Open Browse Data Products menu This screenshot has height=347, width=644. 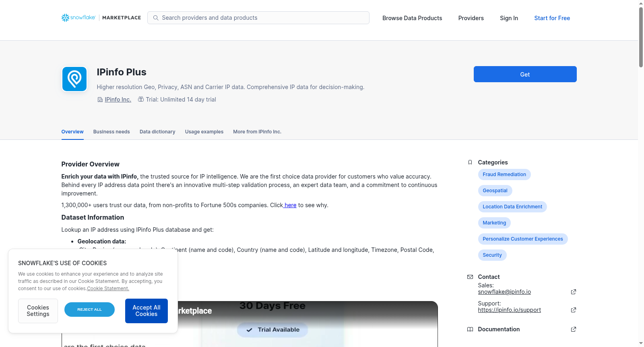(412, 18)
